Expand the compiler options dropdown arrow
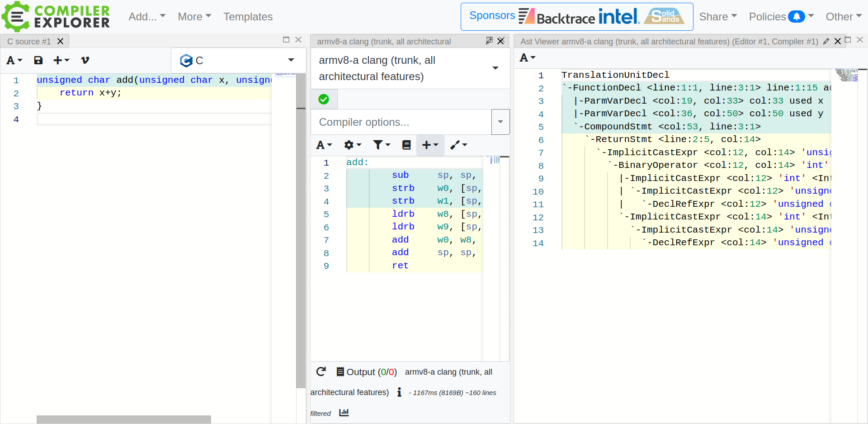This screenshot has height=424, width=868. pos(500,122)
